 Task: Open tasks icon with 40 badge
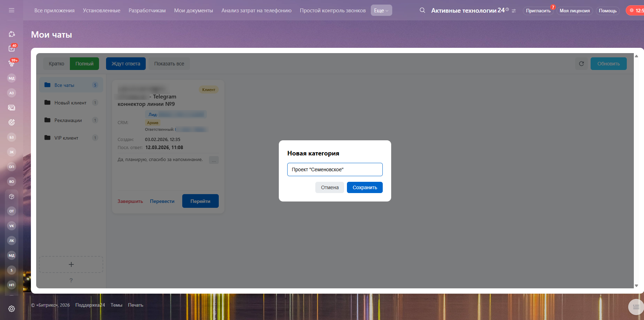click(x=12, y=49)
